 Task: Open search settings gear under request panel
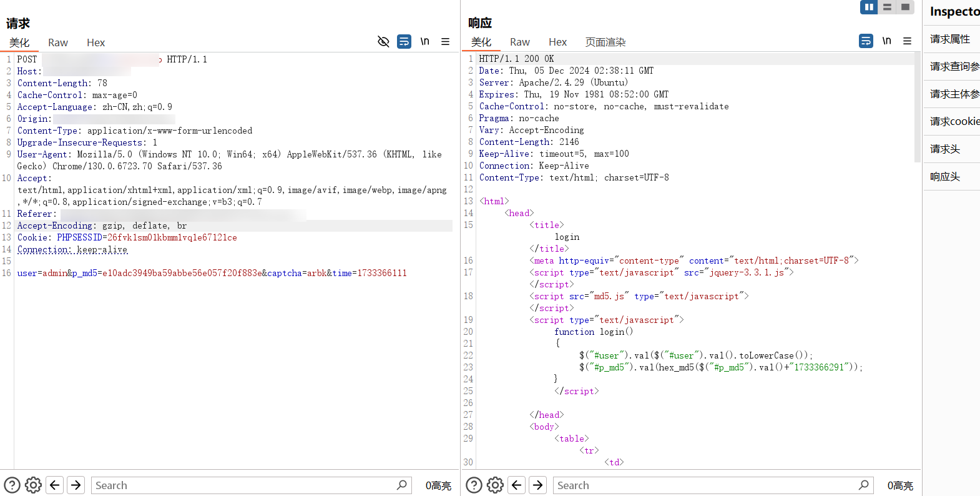click(x=33, y=485)
